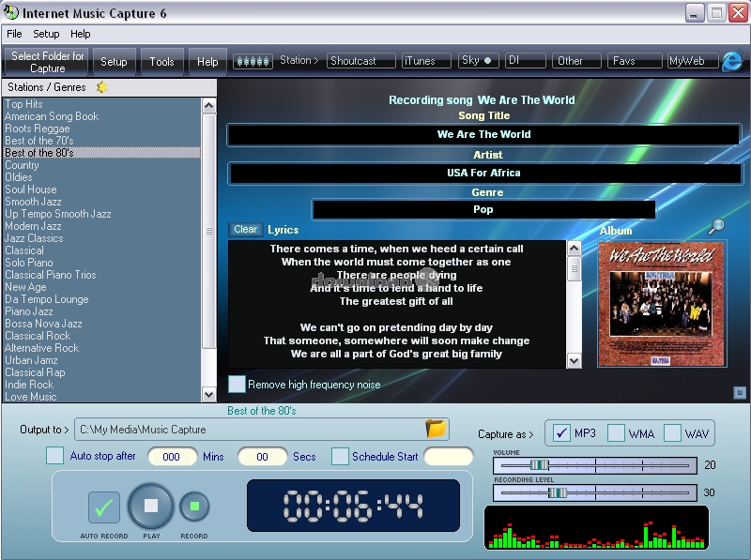
Task: Open the Help menu in menu bar
Action: point(81,34)
